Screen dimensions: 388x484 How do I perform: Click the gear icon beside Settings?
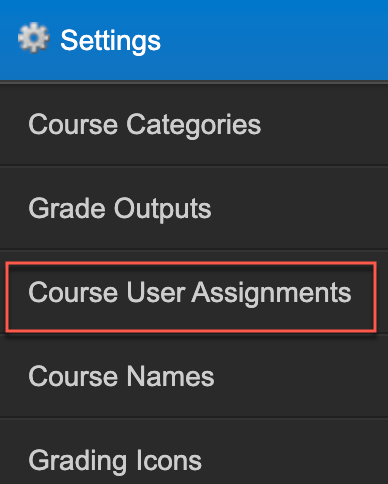click(x=34, y=38)
